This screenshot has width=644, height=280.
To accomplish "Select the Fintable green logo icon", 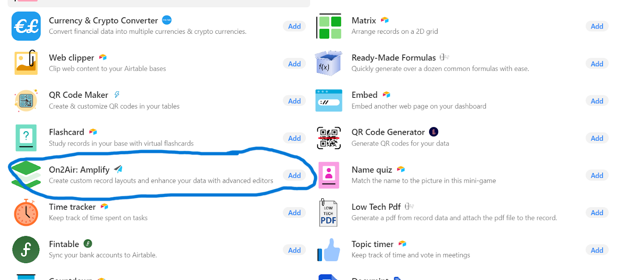I will pyautogui.click(x=26, y=249).
